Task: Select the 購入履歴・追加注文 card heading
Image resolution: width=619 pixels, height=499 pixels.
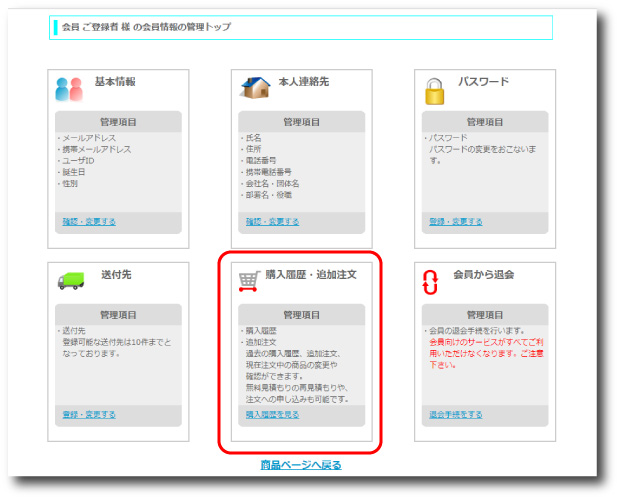Action: coord(311,273)
